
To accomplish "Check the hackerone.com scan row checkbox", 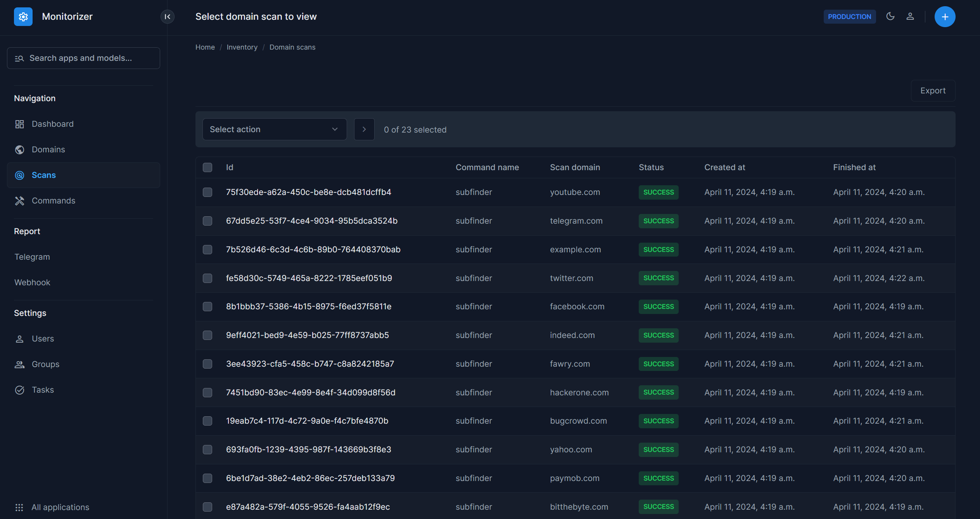I will (x=207, y=393).
